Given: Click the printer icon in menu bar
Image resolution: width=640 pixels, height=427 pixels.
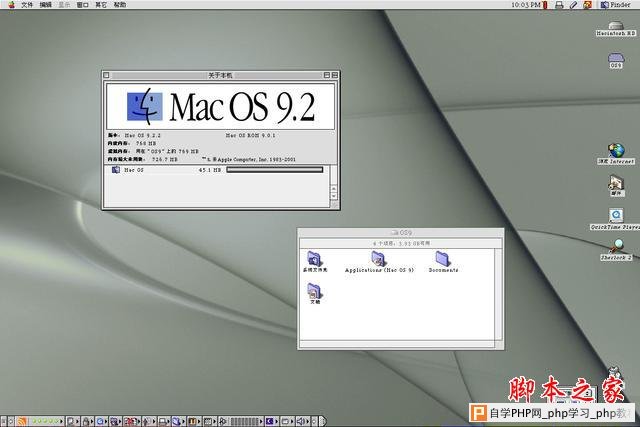Looking at the screenshot, I should [559, 5].
